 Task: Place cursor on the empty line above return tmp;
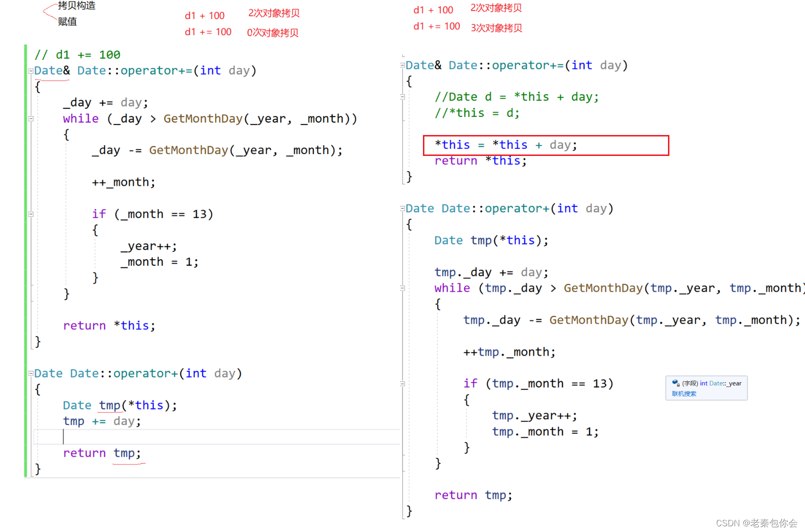pos(216,437)
